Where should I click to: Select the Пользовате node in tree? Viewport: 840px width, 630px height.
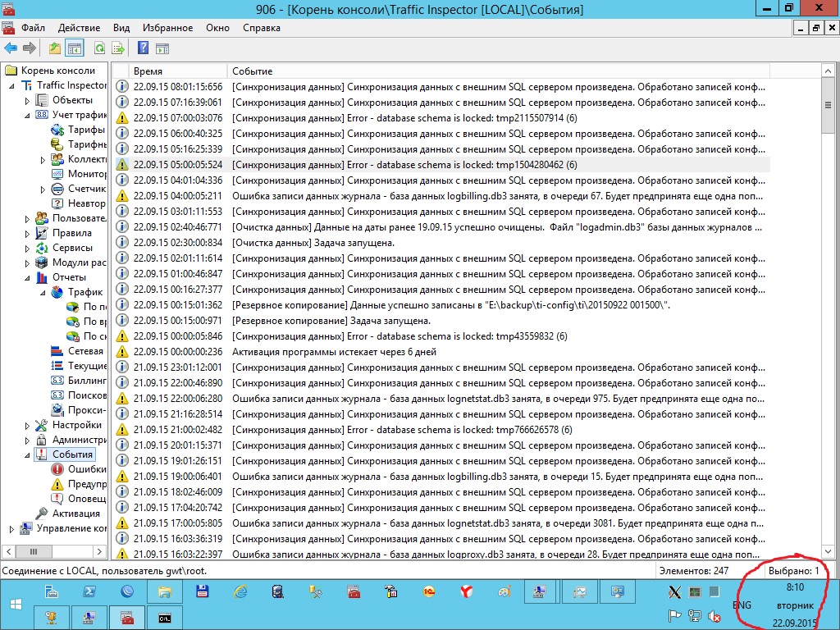(x=80, y=218)
